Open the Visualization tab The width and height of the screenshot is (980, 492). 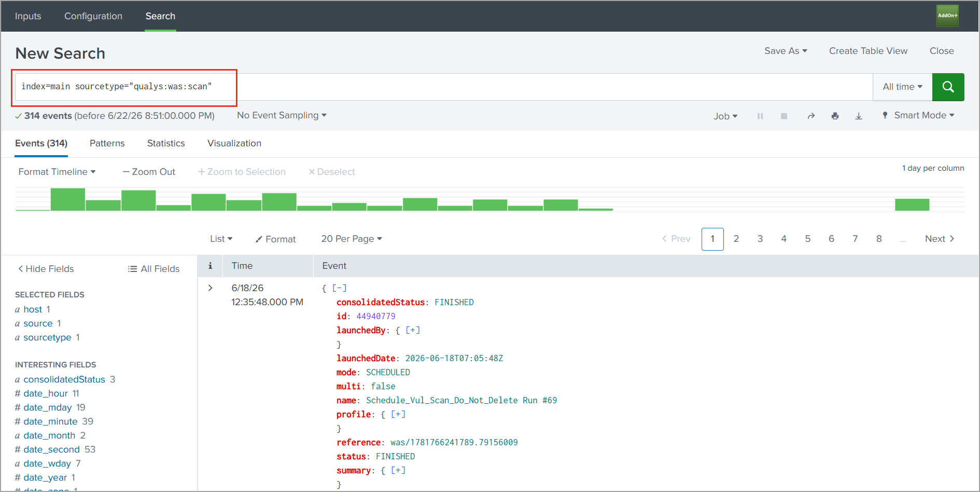coord(234,143)
